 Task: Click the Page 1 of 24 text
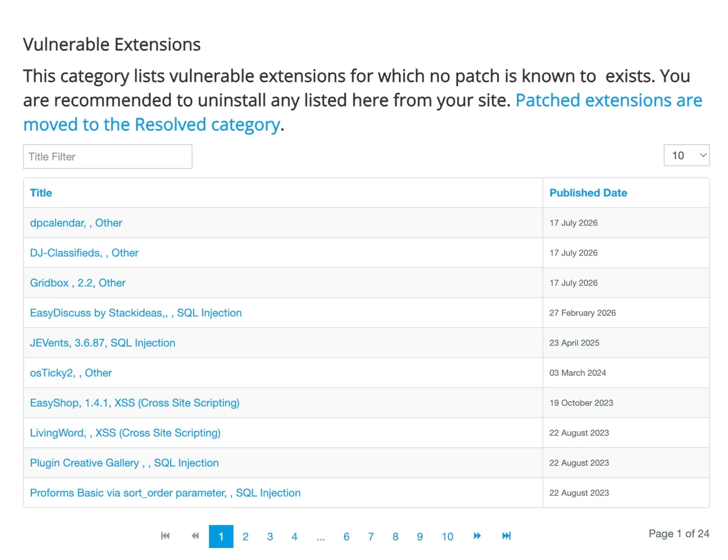tap(679, 534)
